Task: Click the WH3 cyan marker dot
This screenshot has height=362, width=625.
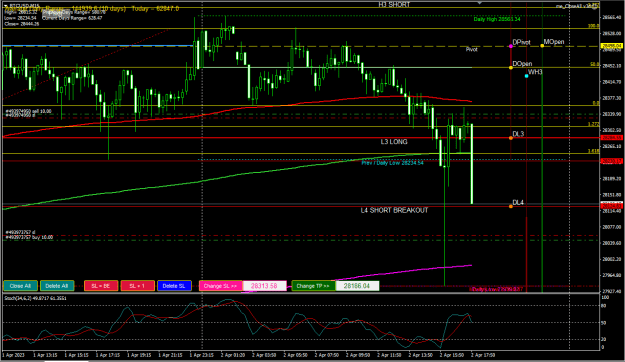Action: pos(527,76)
